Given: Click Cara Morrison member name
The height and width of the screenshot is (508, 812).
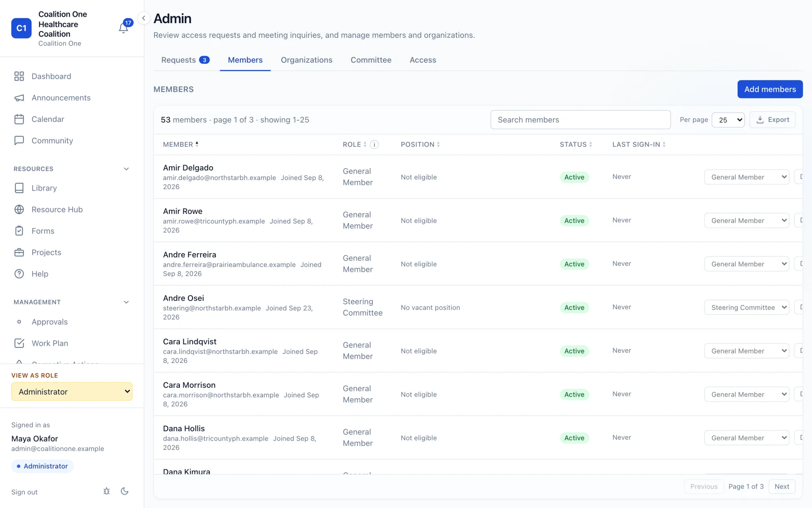Looking at the screenshot, I should click(x=189, y=385).
